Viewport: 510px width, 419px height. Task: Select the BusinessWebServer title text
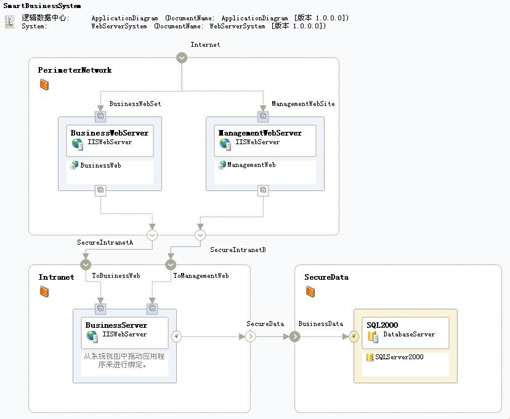pyautogui.click(x=109, y=133)
